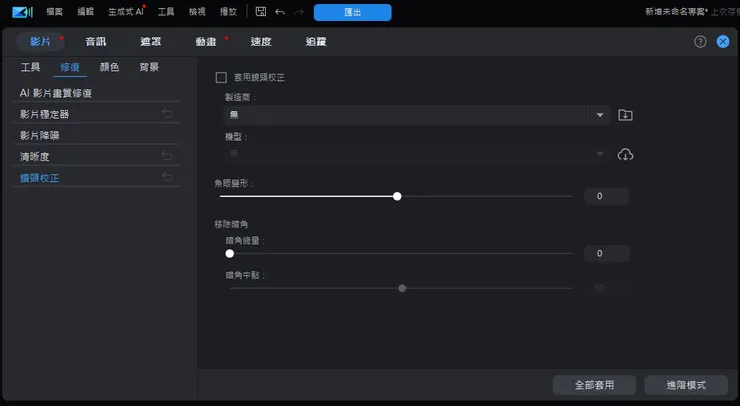Switch to the 音訊 tab

pos(96,42)
